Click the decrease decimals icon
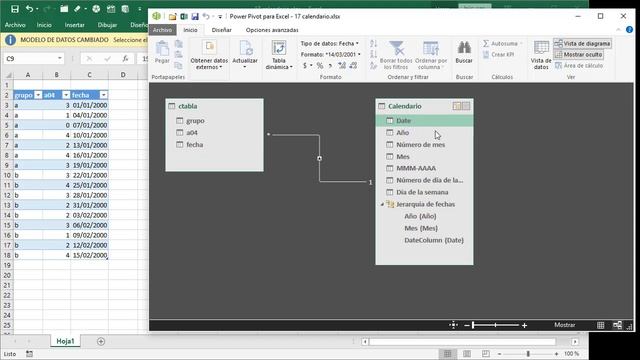 click(x=353, y=65)
